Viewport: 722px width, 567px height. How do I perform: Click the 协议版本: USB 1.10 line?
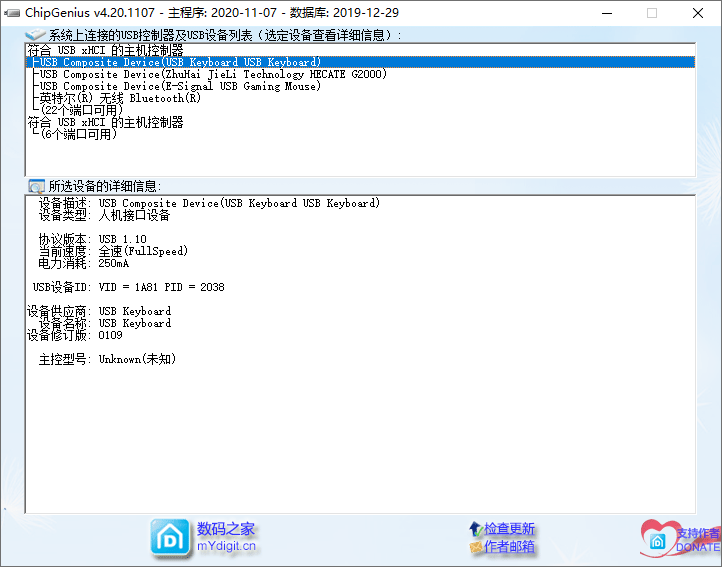(92, 239)
